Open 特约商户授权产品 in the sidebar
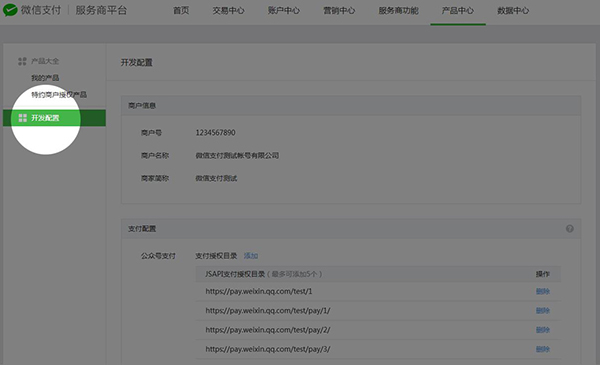Image resolution: width=600 pixels, height=365 pixels. coord(59,95)
